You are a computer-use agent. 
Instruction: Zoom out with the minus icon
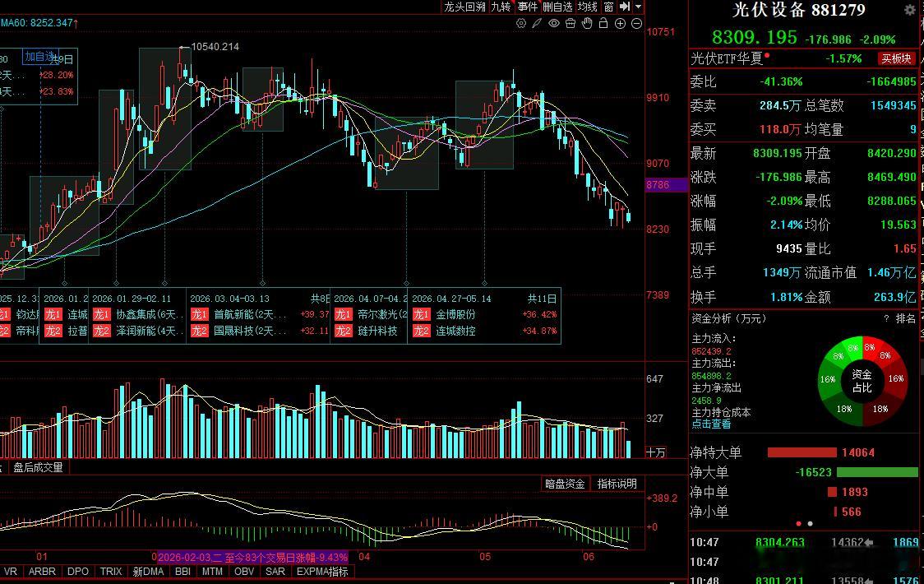click(x=636, y=23)
